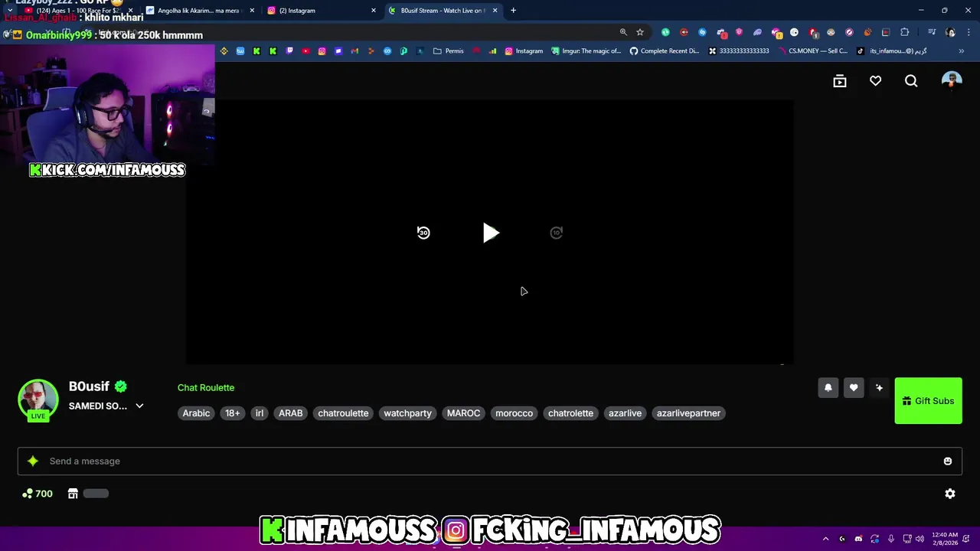This screenshot has width=980, height=551.
Task: Open the browse channels icon in Kick header
Action: point(840,81)
